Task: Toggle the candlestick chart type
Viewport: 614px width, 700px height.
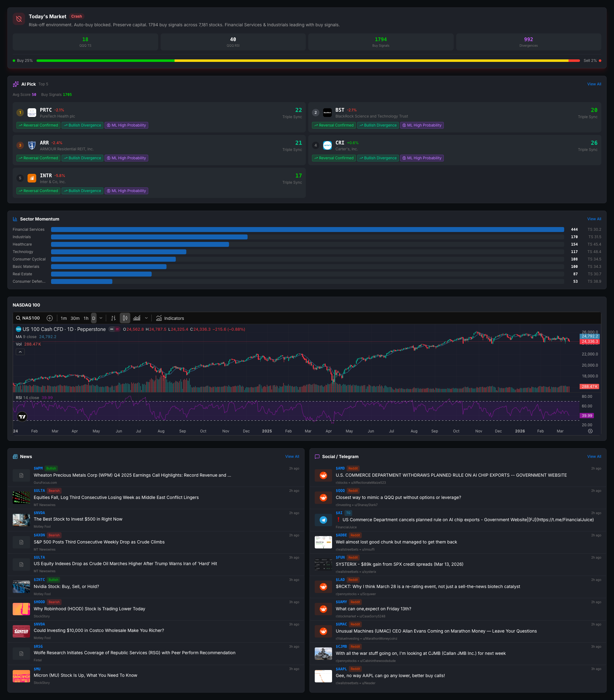Action: (x=125, y=318)
